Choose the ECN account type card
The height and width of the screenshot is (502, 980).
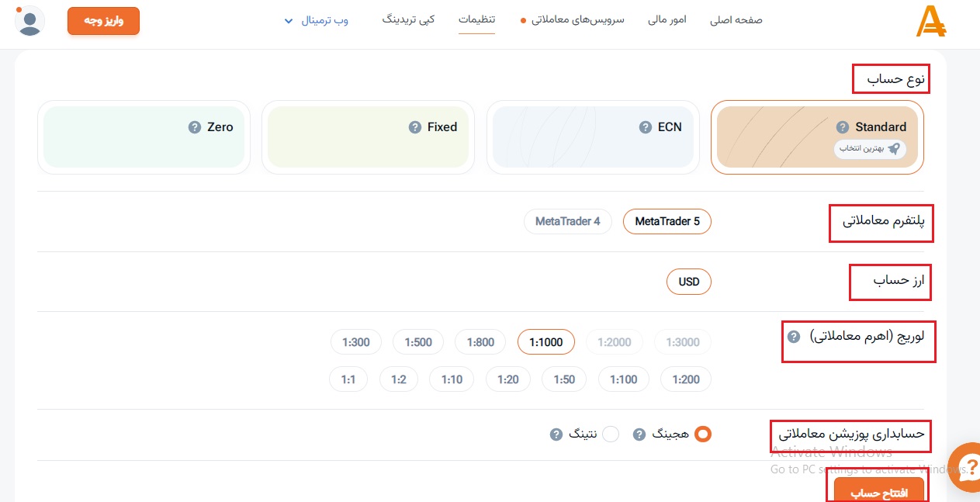593,137
